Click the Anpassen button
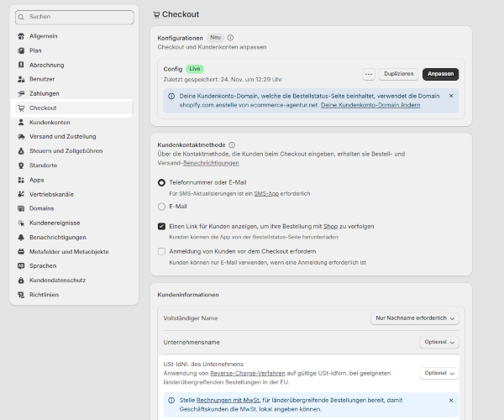 tap(440, 74)
